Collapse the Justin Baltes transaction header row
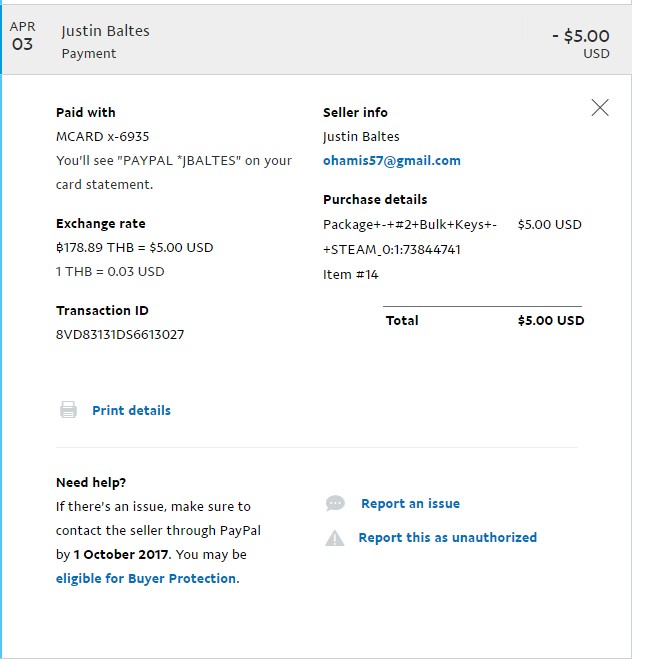 (320, 41)
